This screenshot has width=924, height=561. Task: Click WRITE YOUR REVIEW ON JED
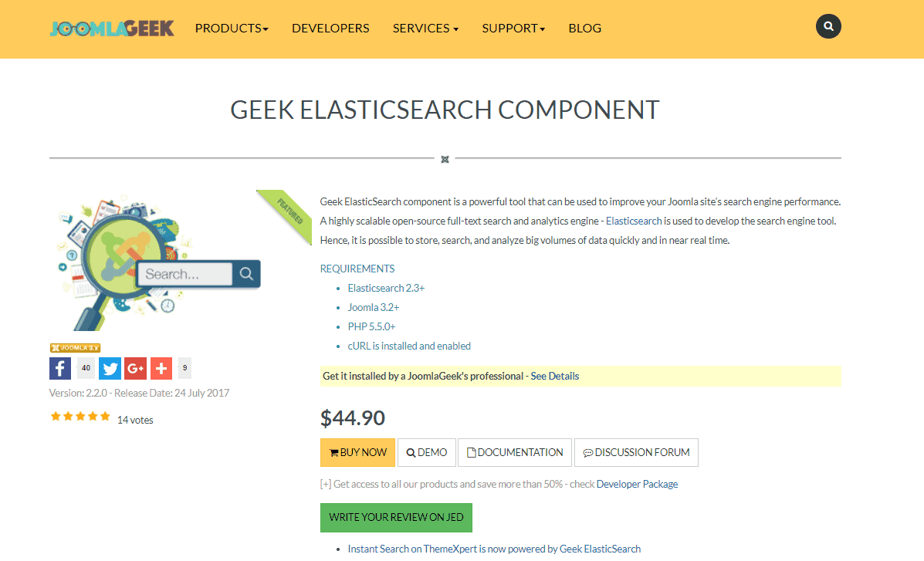(396, 517)
